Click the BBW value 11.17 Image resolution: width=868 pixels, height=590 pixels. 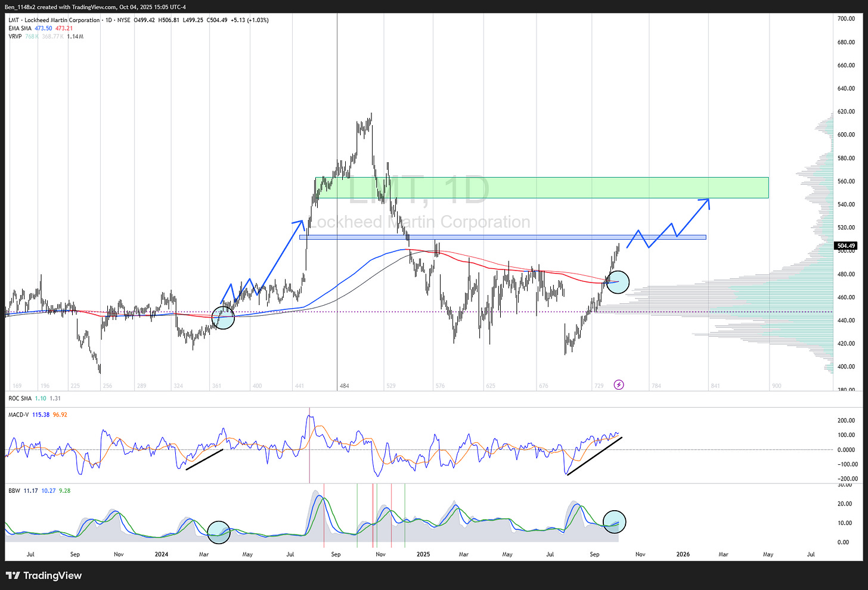point(30,491)
